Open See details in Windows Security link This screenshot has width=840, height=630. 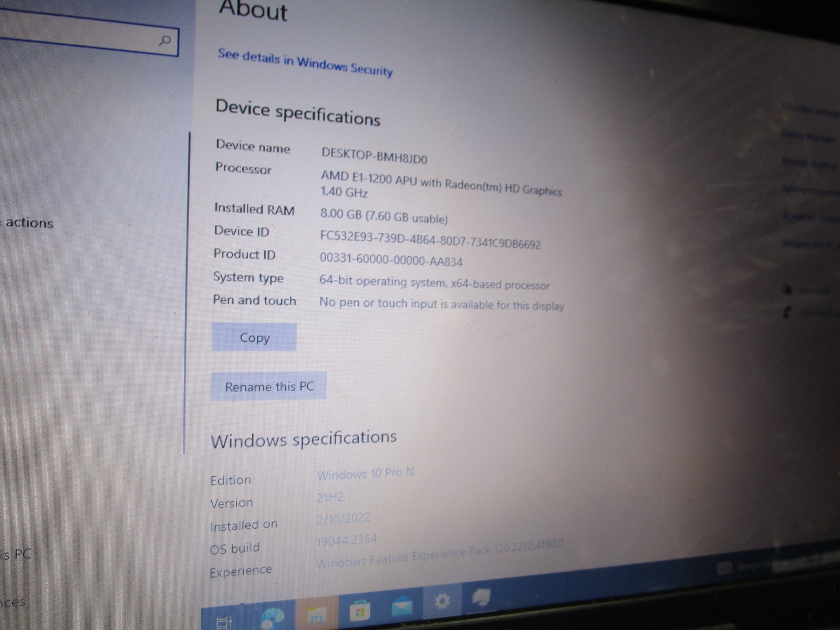[x=305, y=62]
